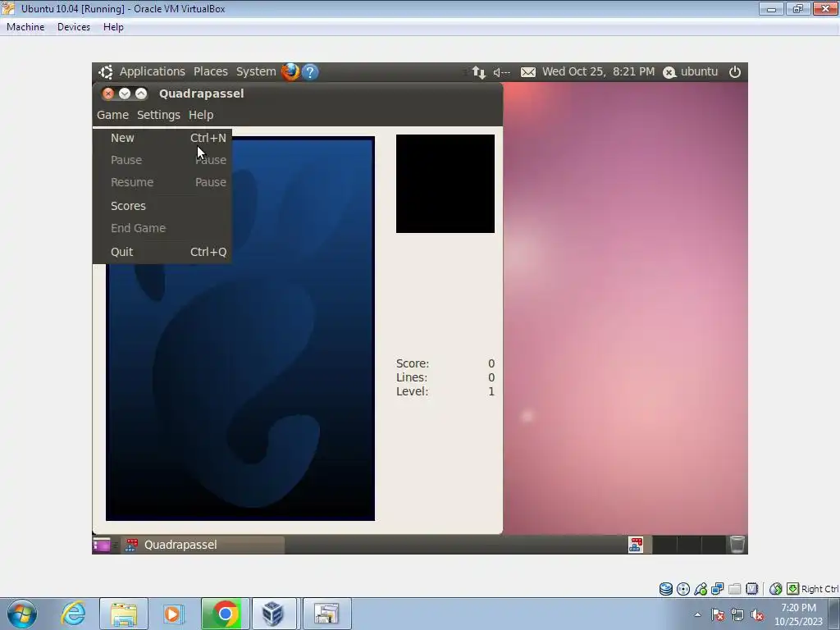Click the Show Desktop icon in bottom panel

pos(101,545)
